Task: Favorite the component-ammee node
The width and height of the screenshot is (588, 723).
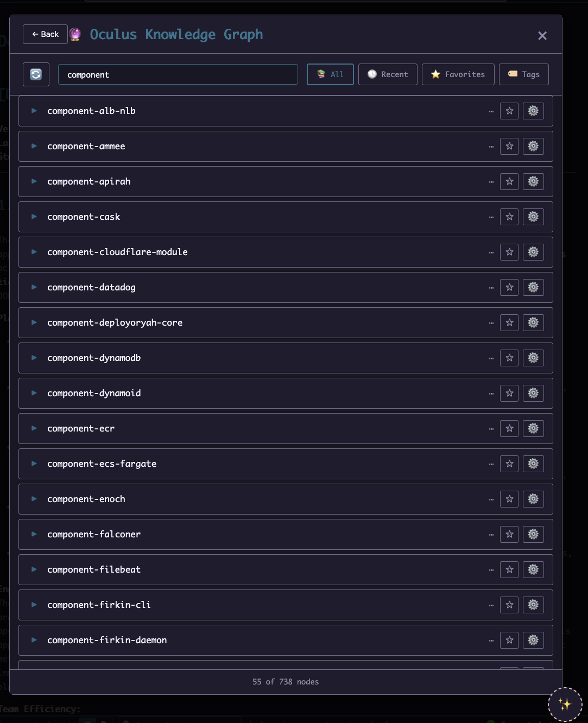Action: point(509,146)
